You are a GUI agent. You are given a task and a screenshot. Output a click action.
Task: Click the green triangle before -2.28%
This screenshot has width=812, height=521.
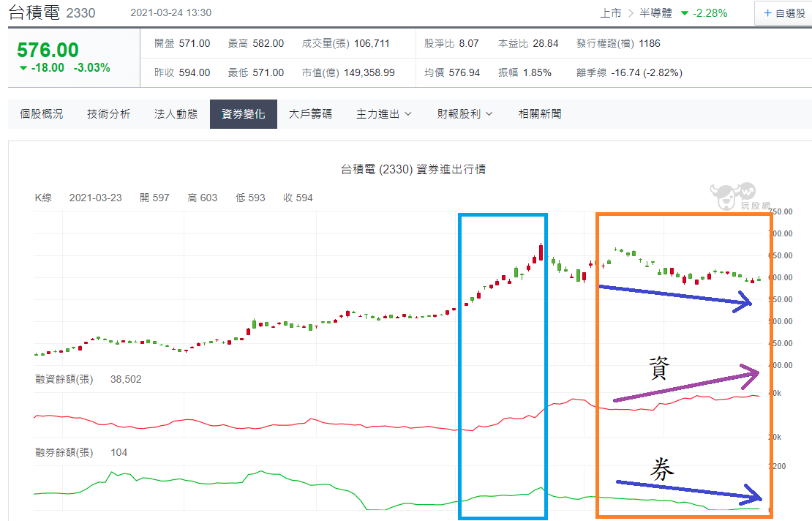click(685, 13)
